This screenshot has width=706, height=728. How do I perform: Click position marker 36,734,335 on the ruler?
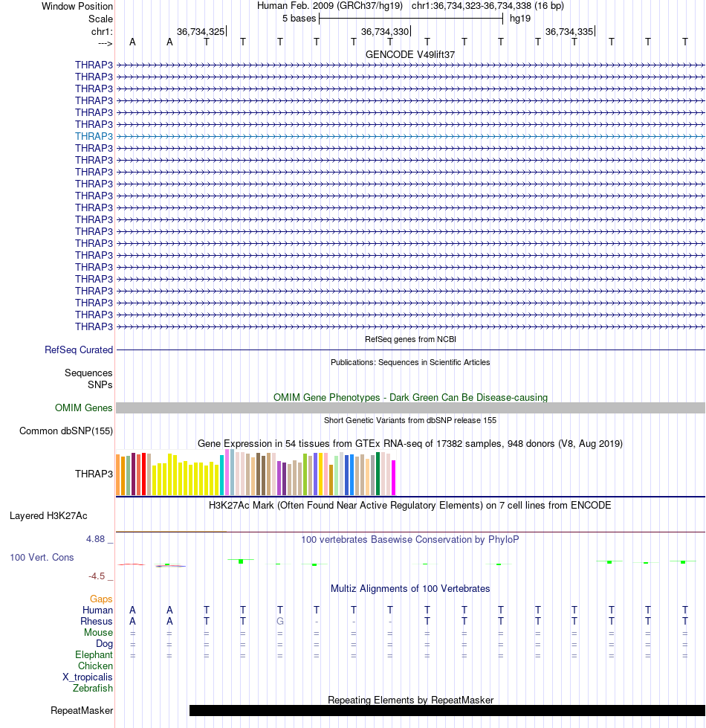(x=569, y=31)
